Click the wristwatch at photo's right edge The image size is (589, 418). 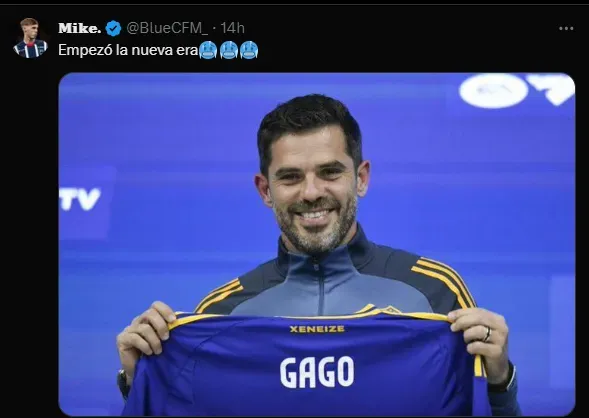coord(505,379)
